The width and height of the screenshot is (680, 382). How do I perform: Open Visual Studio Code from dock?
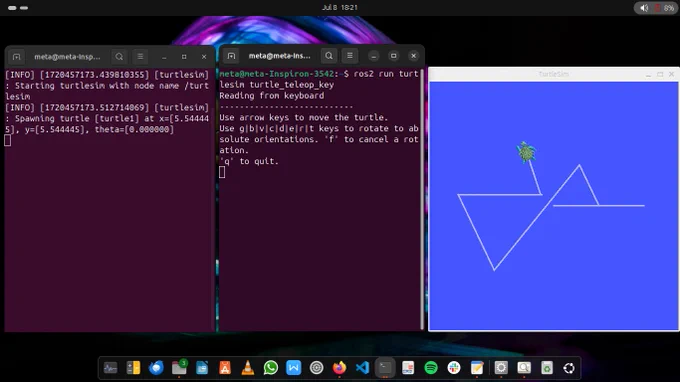[x=362, y=368]
